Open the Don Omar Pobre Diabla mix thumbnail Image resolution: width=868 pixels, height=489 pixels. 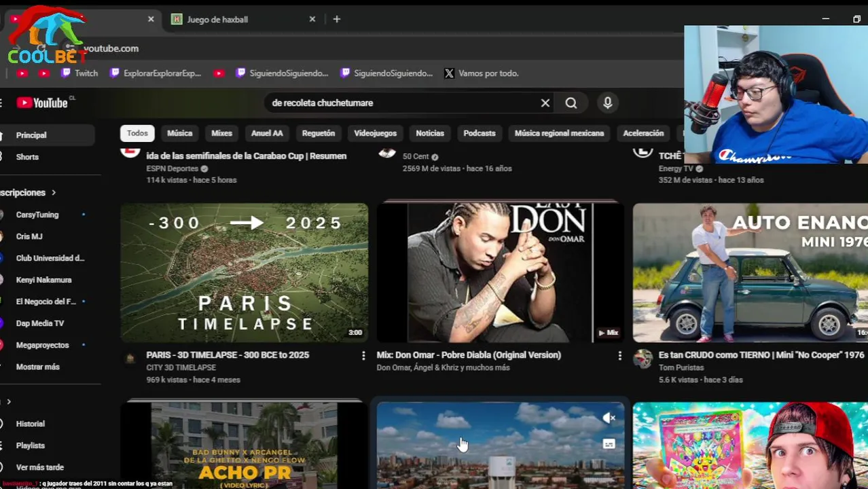(x=501, y=272)
